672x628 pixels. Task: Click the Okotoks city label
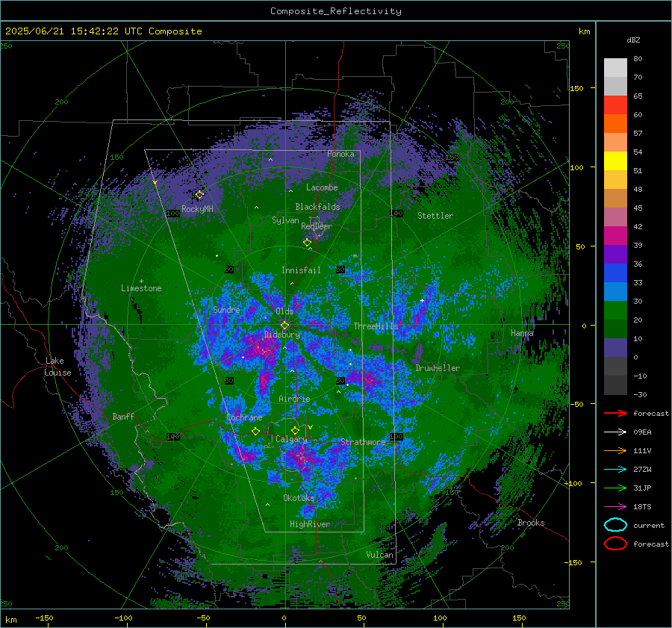click(x=299, y=497)
